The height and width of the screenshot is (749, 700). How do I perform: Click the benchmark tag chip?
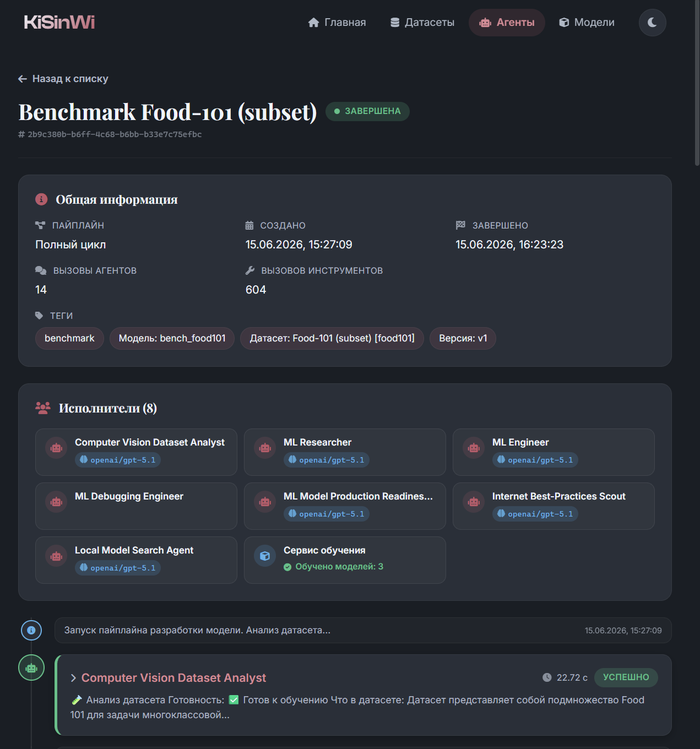point(69,338)
